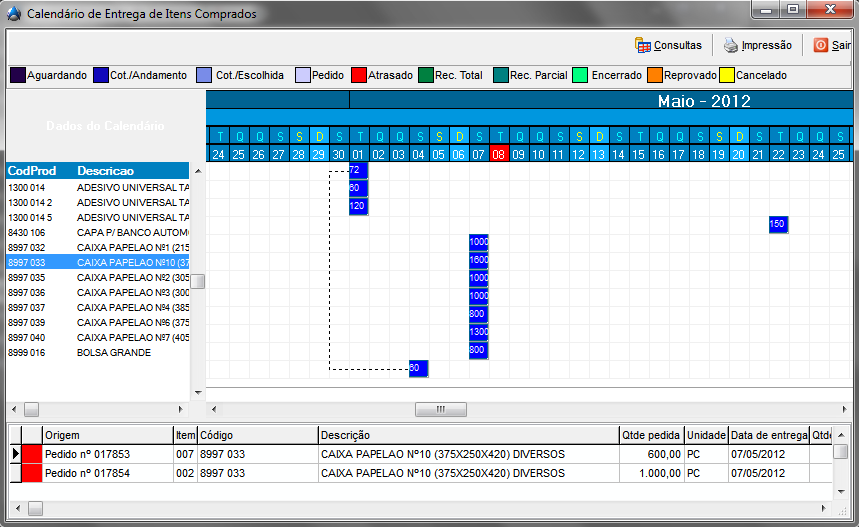
Task: Select the blue block labeled 1600
Action: point(478,260)
